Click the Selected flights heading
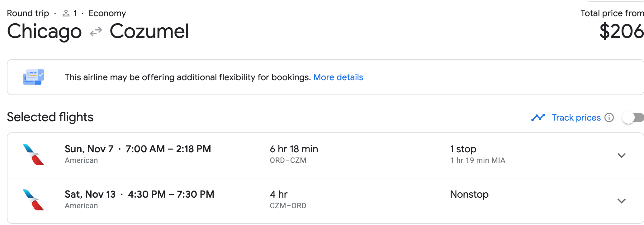This screenshot has height=225, width=644. (x=50, y=117)
